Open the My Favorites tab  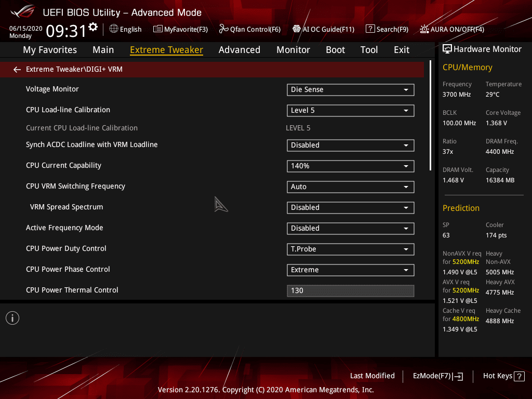50,50
